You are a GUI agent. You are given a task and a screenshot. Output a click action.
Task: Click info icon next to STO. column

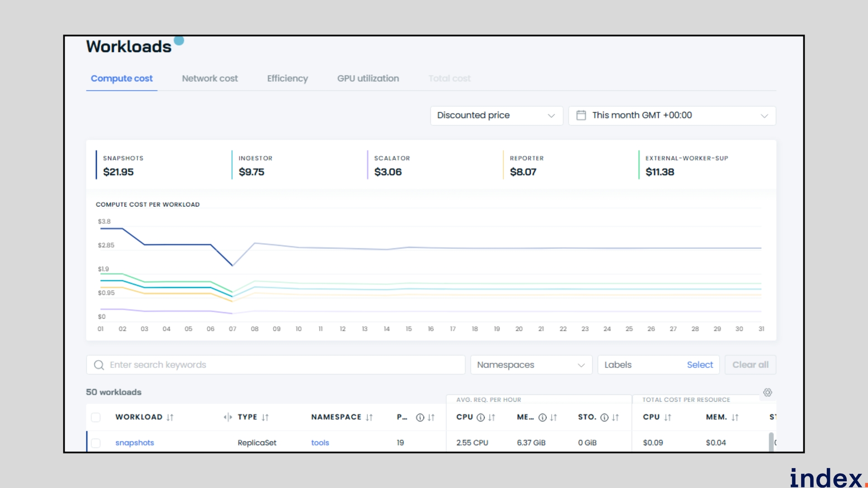coord(604,417)
